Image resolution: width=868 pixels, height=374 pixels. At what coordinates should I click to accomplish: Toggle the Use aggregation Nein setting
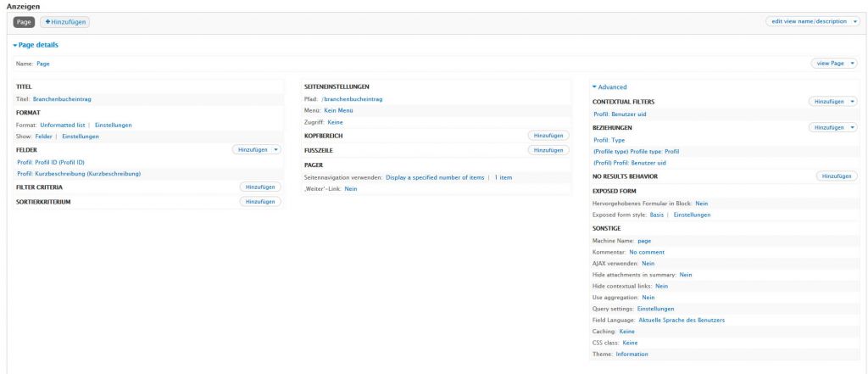(x=648, y=298)
